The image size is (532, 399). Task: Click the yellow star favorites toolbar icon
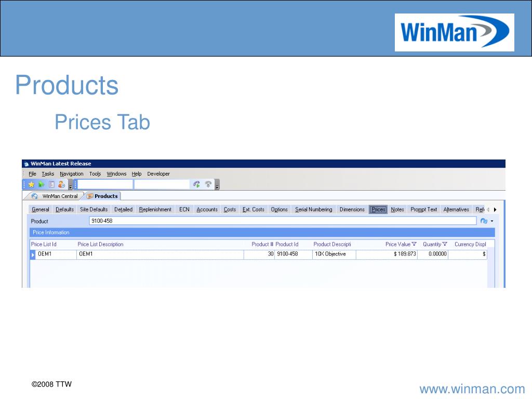31,184
